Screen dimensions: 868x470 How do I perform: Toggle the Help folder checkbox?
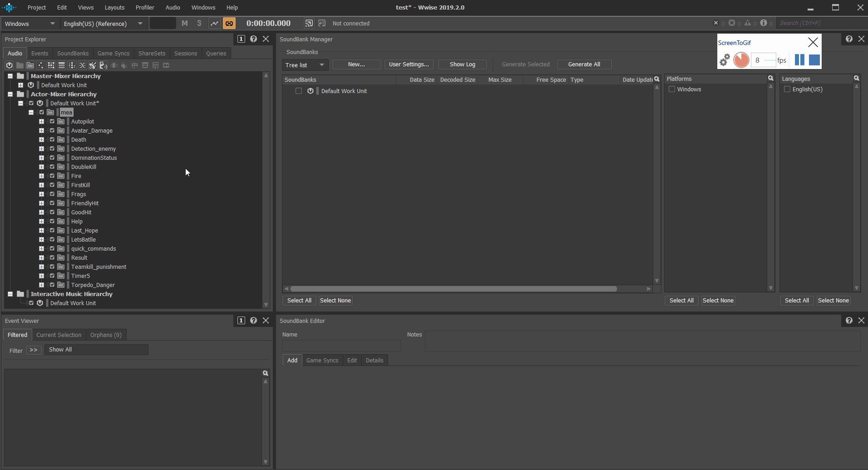click(x=52, y=221)
